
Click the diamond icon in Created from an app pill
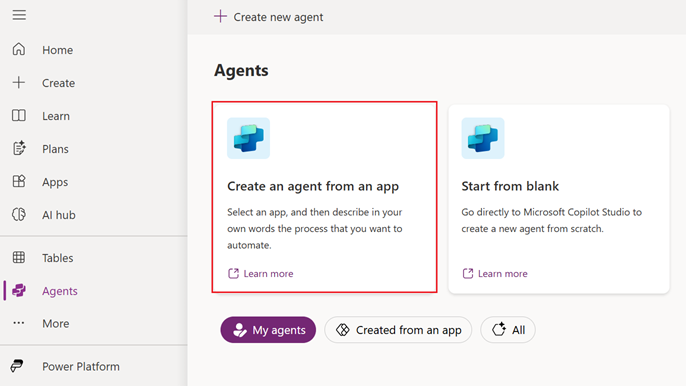tap(343, 330)
